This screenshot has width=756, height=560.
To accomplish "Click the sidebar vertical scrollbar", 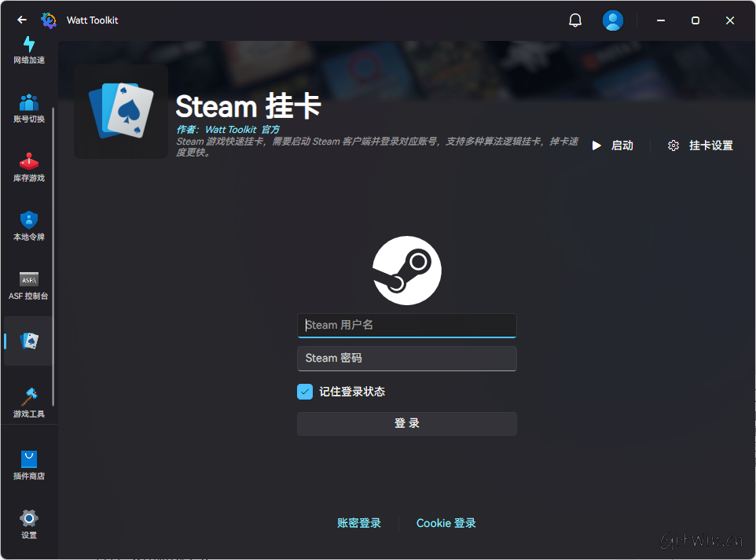I will coord(53,256).
